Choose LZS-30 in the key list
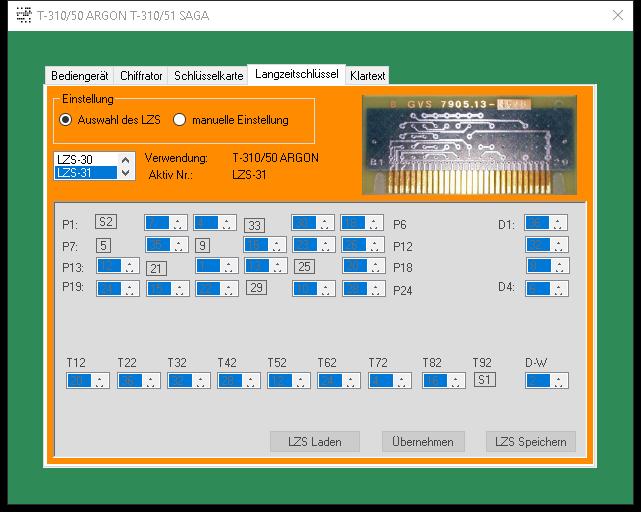The height and width of the screenshot is (512, 641). [85, 159]
